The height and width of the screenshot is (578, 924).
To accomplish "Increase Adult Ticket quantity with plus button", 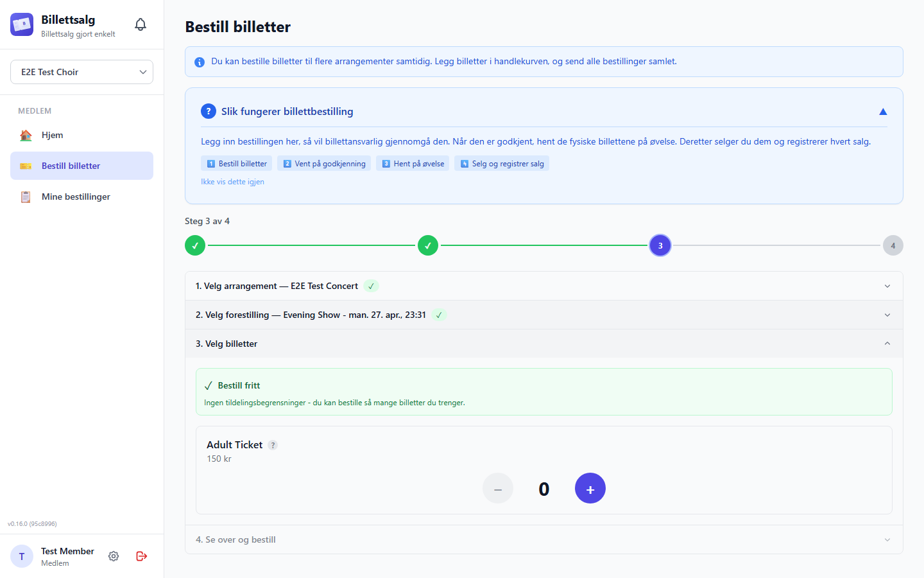I will pyautogui.click(x=590, y=488).
